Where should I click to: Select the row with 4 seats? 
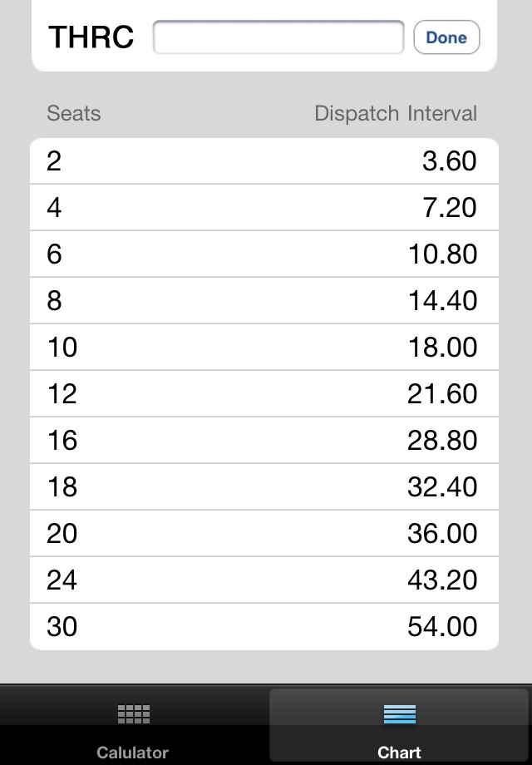pos(264,207)
